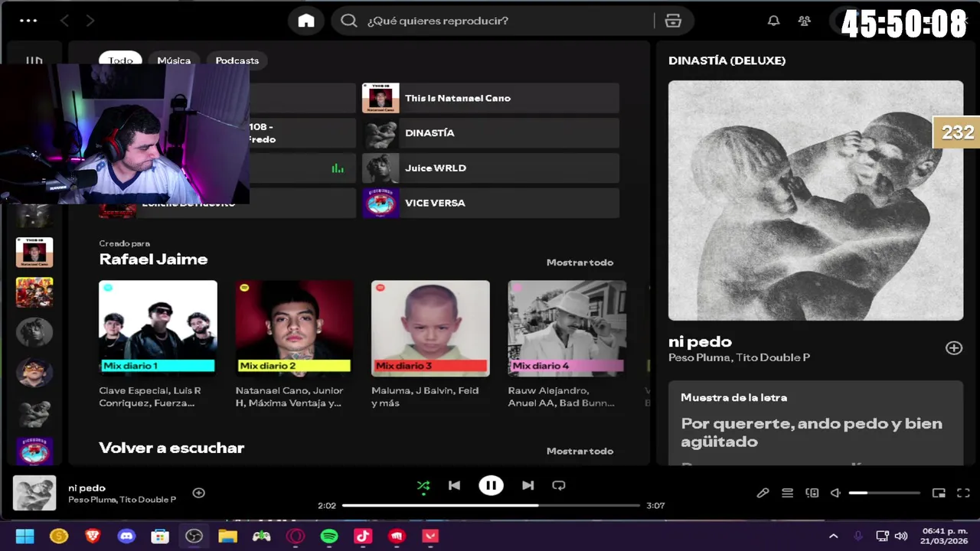980x551 pixels.
Task: Select the Todo filter chip
Action: (120, 60)
